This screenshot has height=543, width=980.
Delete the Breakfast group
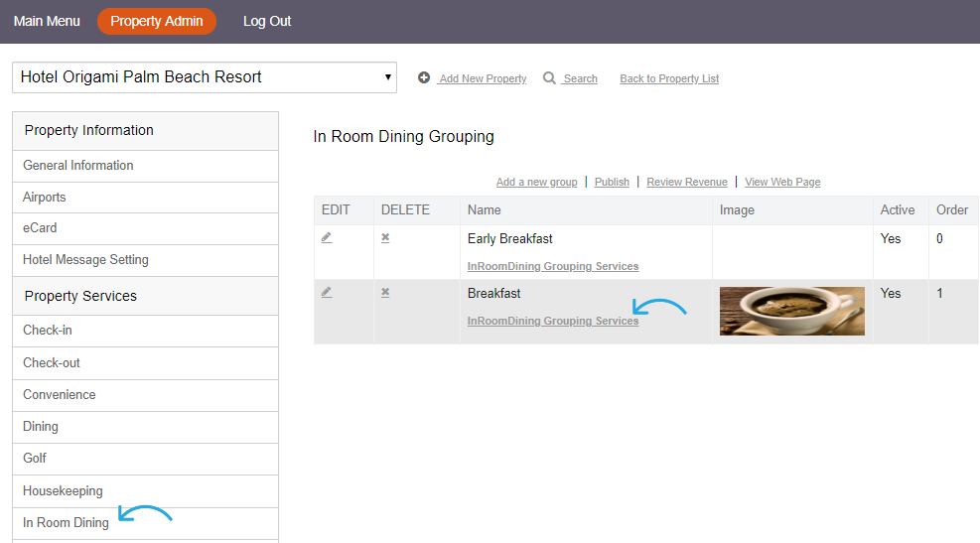[385, 293]
